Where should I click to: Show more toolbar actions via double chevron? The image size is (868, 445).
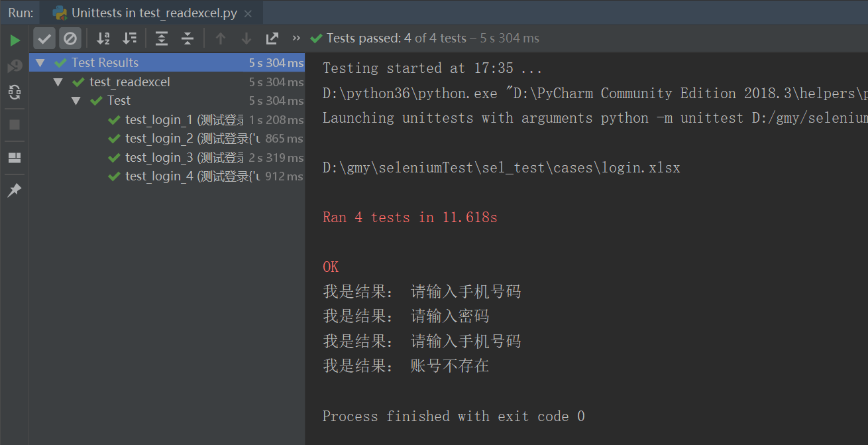click(x=296, y=38)
